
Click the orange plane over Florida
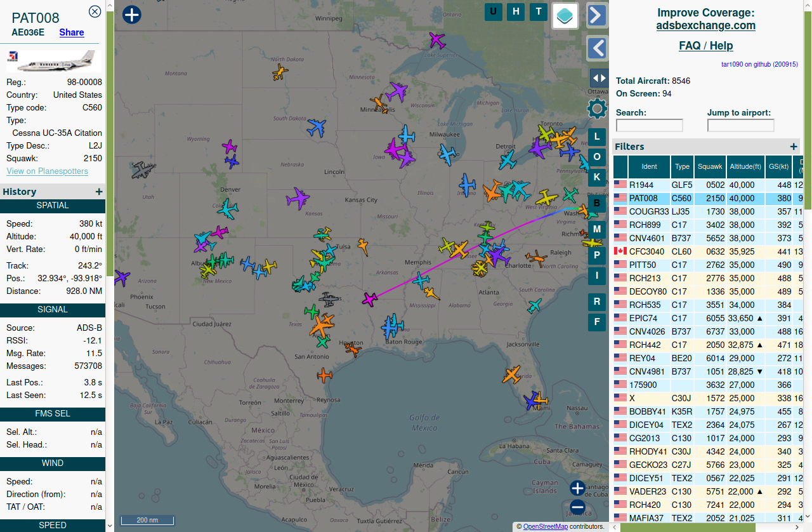[511, 375]
